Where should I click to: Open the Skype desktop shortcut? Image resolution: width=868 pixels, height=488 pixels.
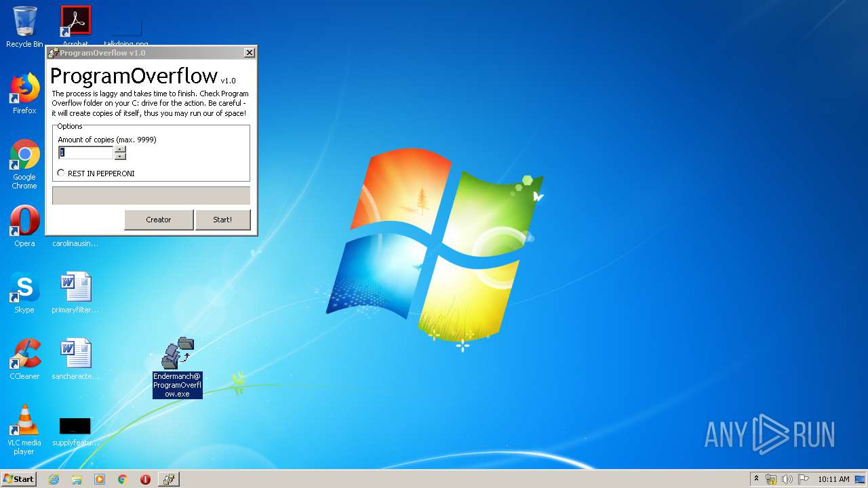pyautogui.click(x=24, y=293)
